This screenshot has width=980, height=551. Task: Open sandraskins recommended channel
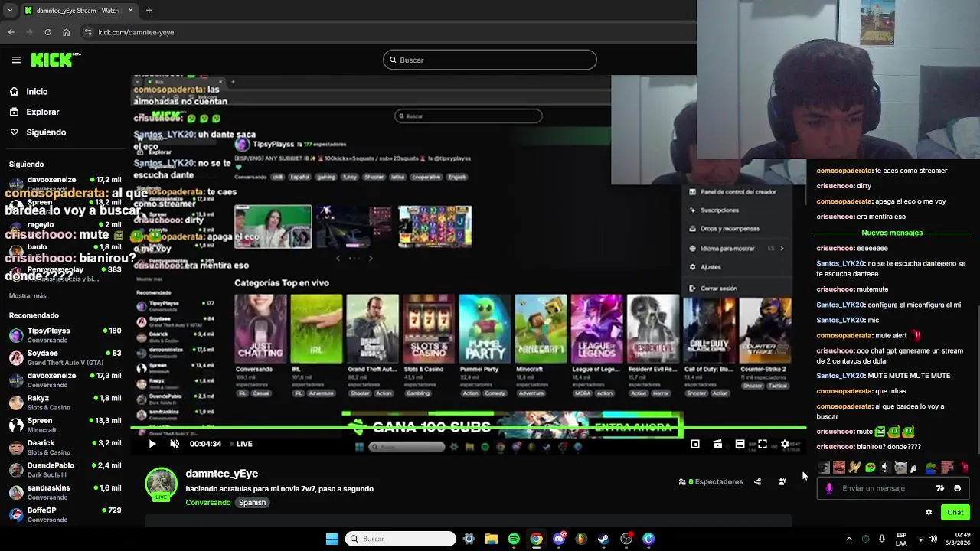point(65,492)
